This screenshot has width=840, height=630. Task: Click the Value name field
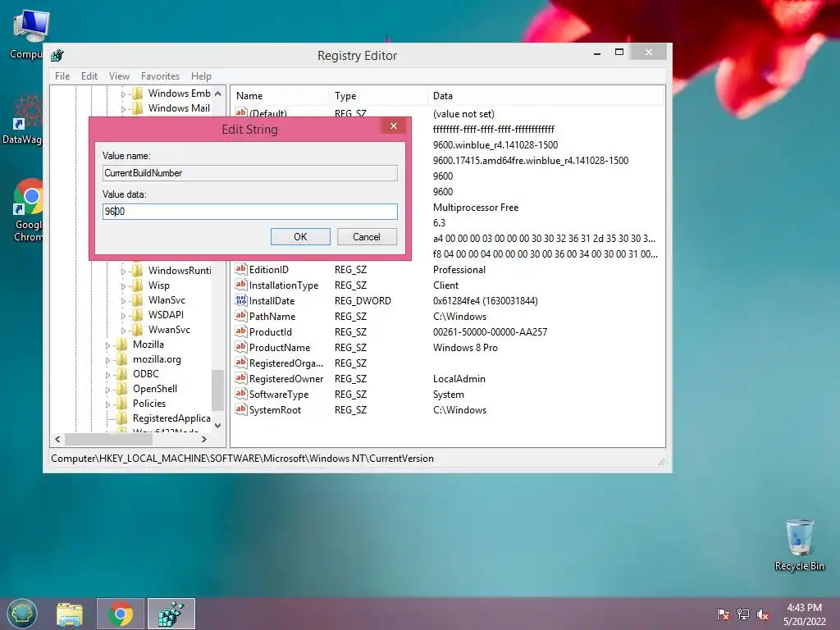click(x=249, y=173)
